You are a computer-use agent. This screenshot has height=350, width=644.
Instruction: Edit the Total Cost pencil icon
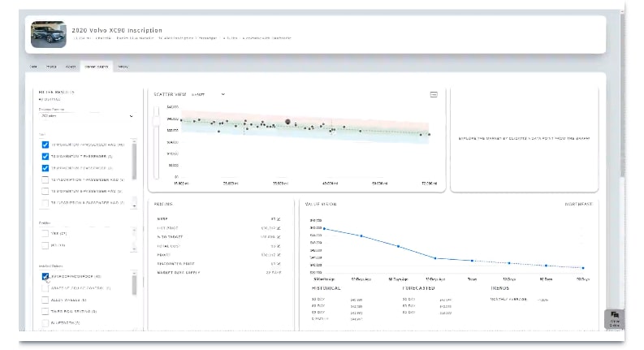[x=279, y=246]
